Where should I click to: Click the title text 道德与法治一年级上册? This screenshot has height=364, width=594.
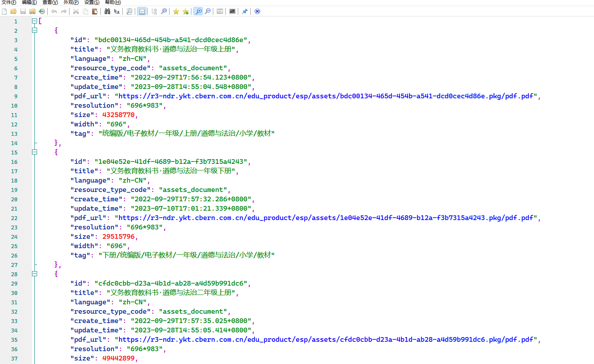pyautogui.click(x=197, y=49)
